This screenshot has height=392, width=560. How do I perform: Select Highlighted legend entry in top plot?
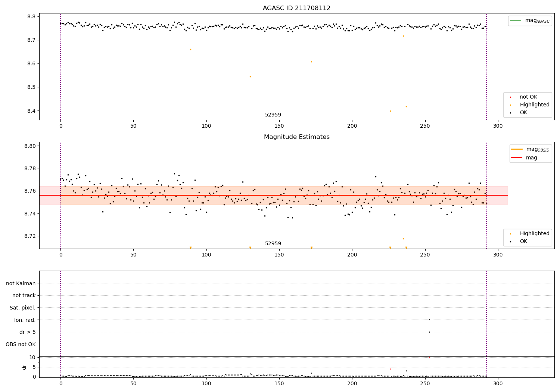tap(535, 105)
